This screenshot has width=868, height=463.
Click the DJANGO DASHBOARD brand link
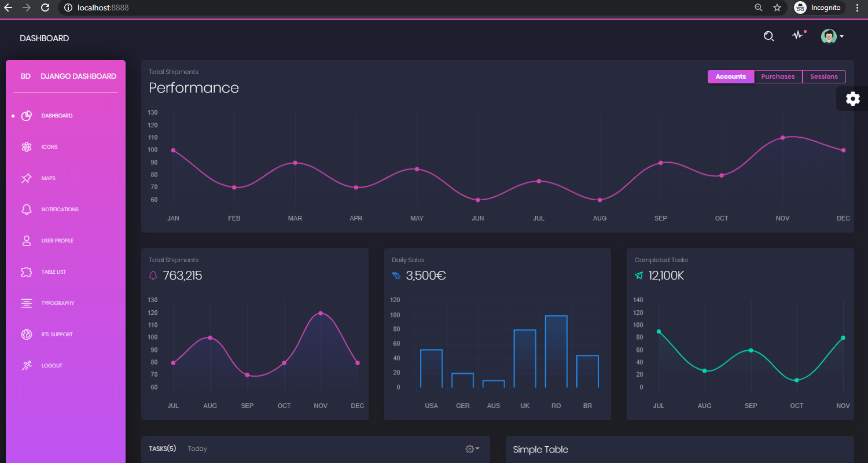[x=79, y=76]
